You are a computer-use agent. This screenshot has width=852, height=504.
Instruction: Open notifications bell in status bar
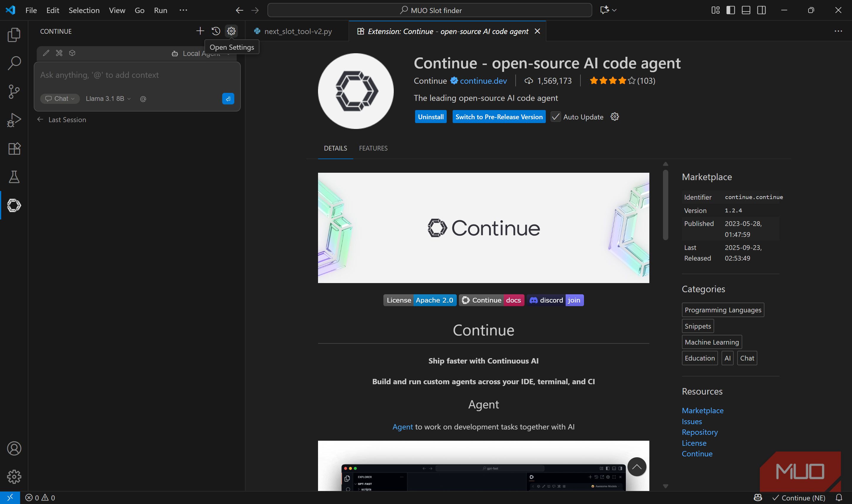(839, 497)
